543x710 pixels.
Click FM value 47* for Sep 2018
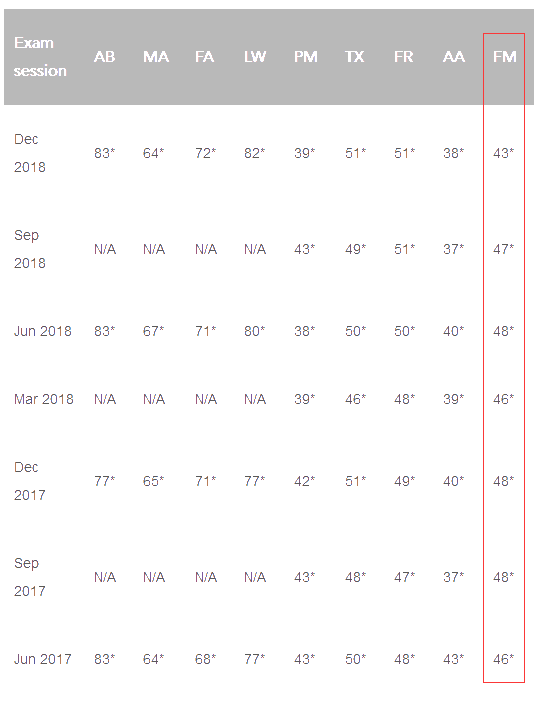[x=504, y=249]
